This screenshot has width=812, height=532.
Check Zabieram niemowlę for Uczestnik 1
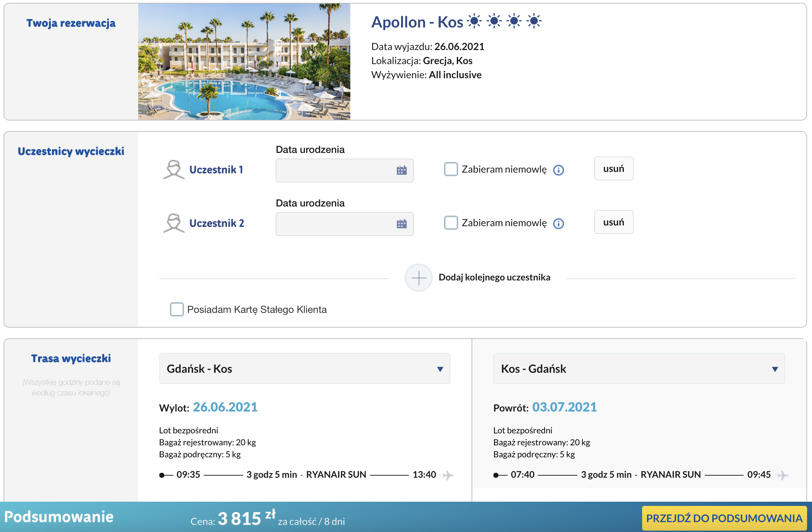coord(451,169)
